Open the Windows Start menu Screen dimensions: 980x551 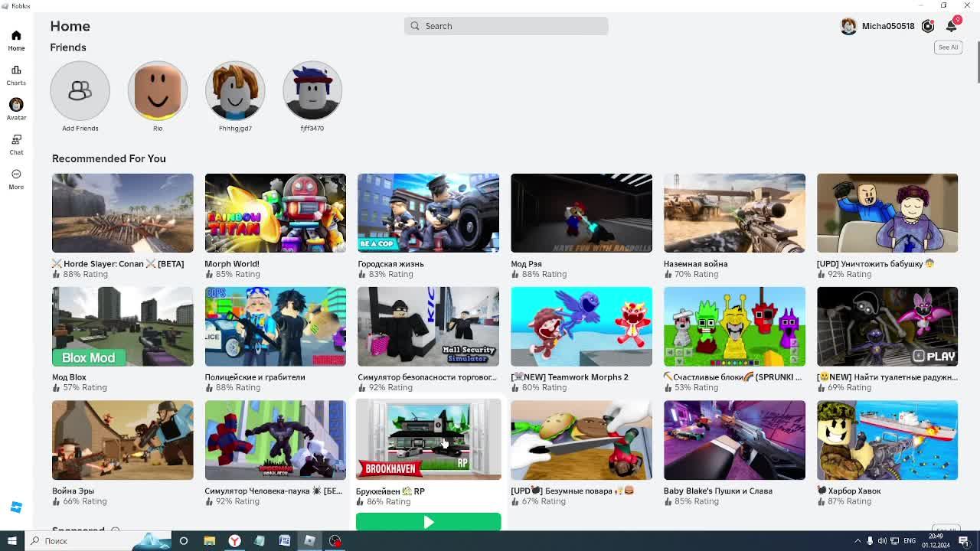11,541
